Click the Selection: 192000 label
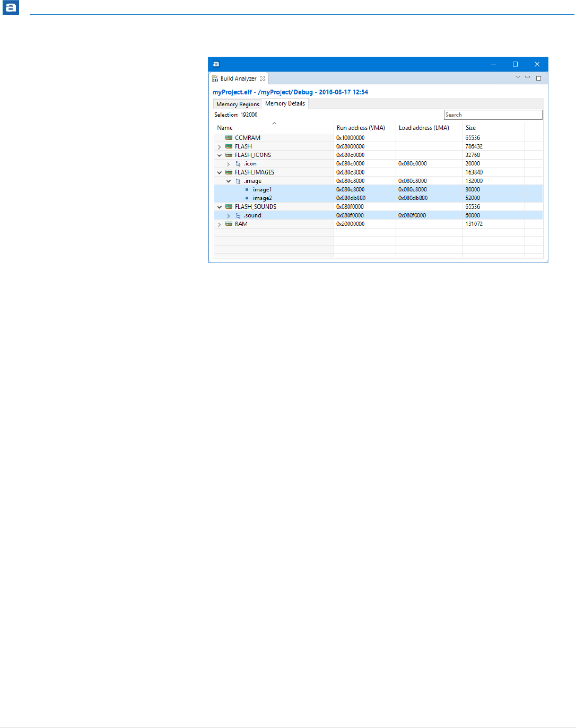The width and height of the screenshot is (576, 728). 236,115
